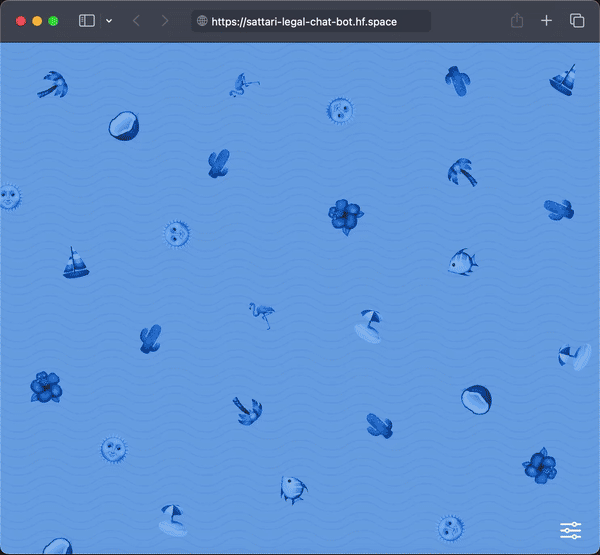This screenshot has height=555, width=600.
Task: Click the globe site icon in address bar
Action: tap(203, 21)
